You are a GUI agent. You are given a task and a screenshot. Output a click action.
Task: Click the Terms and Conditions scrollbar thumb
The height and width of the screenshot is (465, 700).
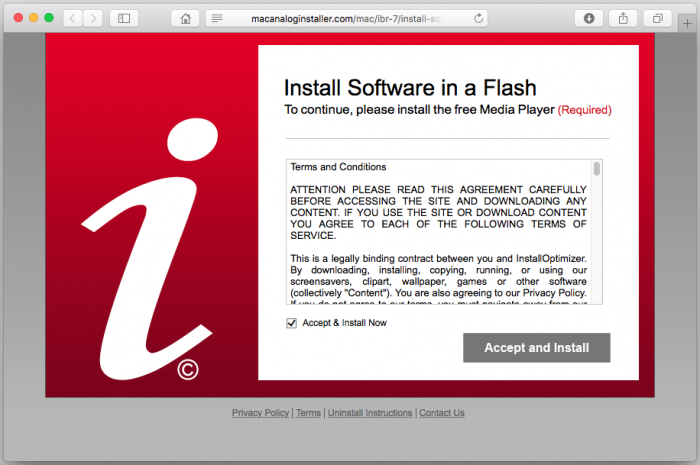coord(597,169)
